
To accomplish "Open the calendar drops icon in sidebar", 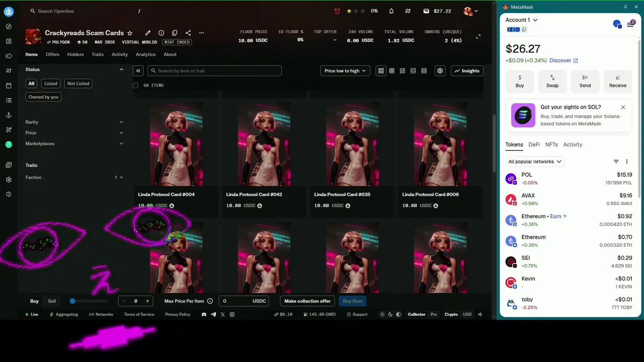I will click(x=9, y=85).
